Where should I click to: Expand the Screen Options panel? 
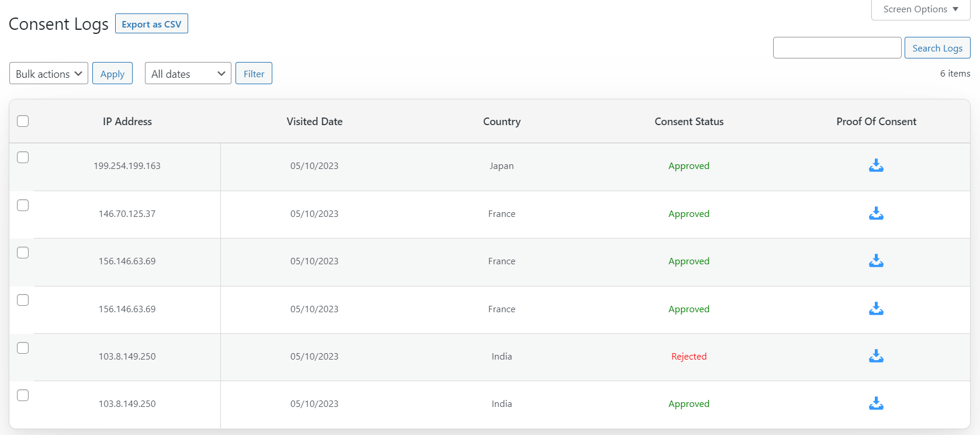tap(920, 9)
